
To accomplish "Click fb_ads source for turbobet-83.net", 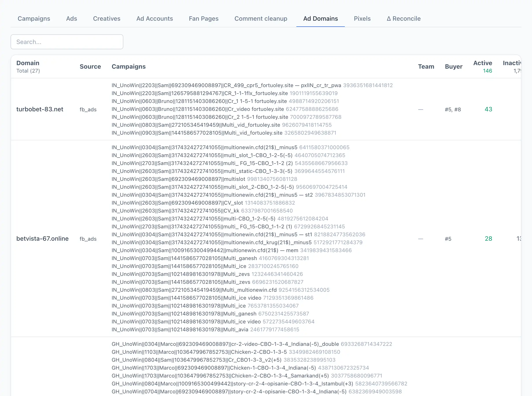I will [x=88, y=110].
